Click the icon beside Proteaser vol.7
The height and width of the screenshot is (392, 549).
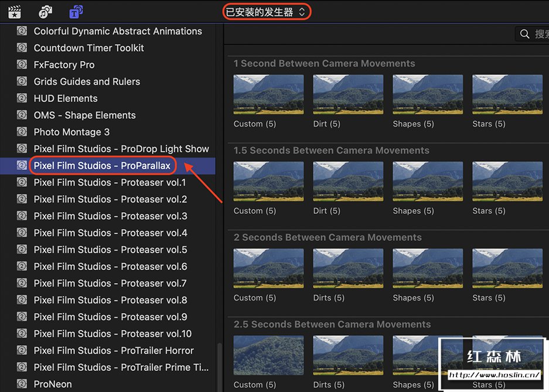pos(22,283)
